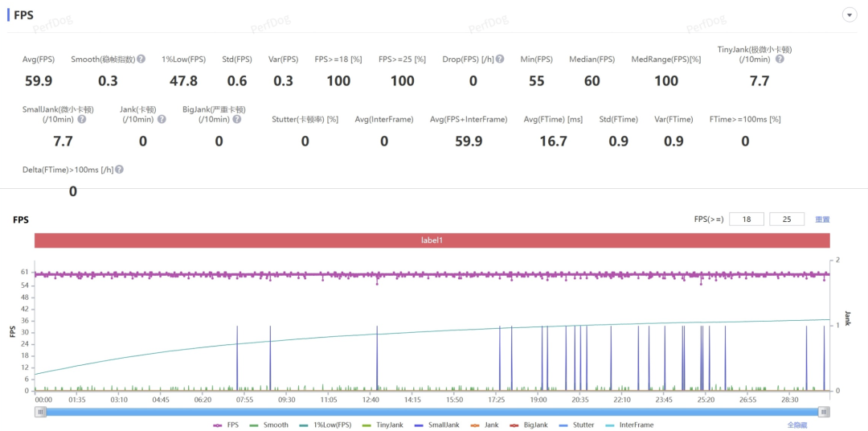Show the InterFrame series via the legend
Viewport: 868px width, 431px height.
630,425
